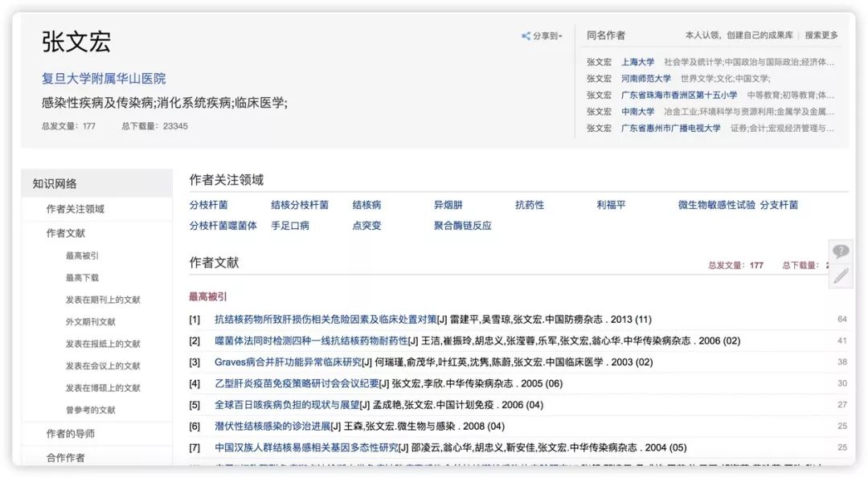Open the 聚合酶链反应 topic link
The image size is (868, 478).
462,226
